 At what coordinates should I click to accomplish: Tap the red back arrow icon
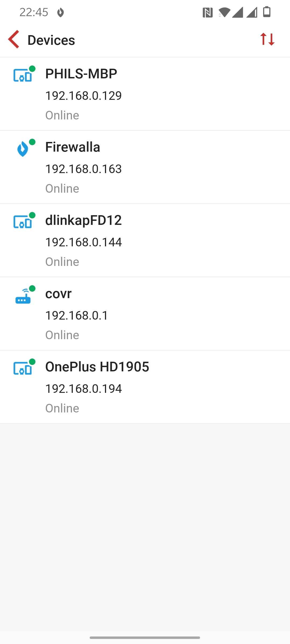(14, 39)
